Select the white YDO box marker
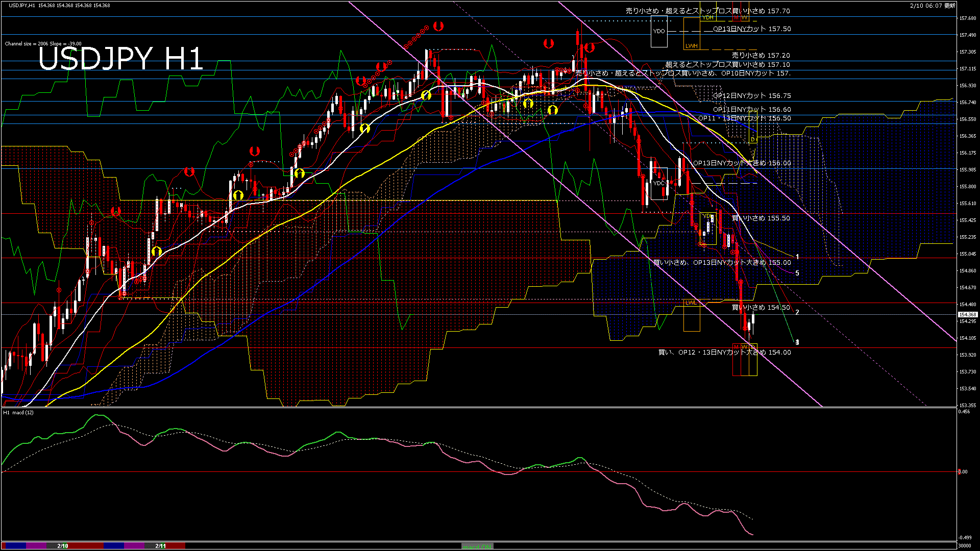The width and height of the screenshot is (980, 551). pos(659,31)
